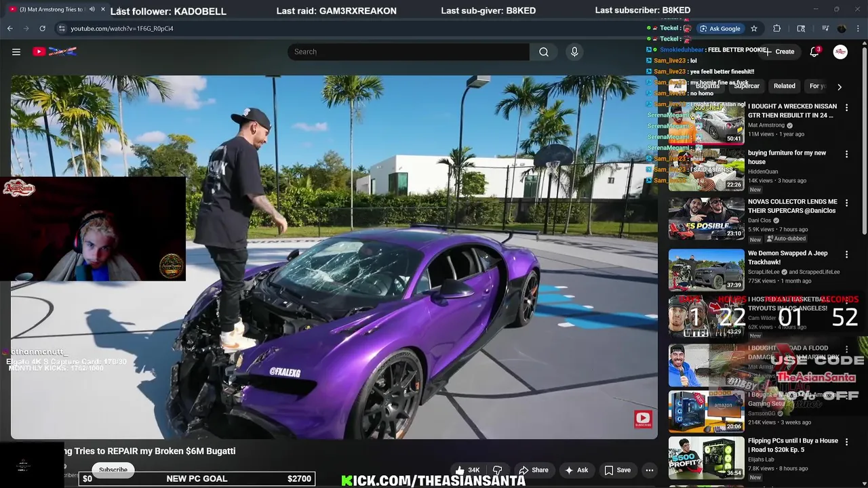Open the YouTube guide hamburger menu

pos(16,52)
